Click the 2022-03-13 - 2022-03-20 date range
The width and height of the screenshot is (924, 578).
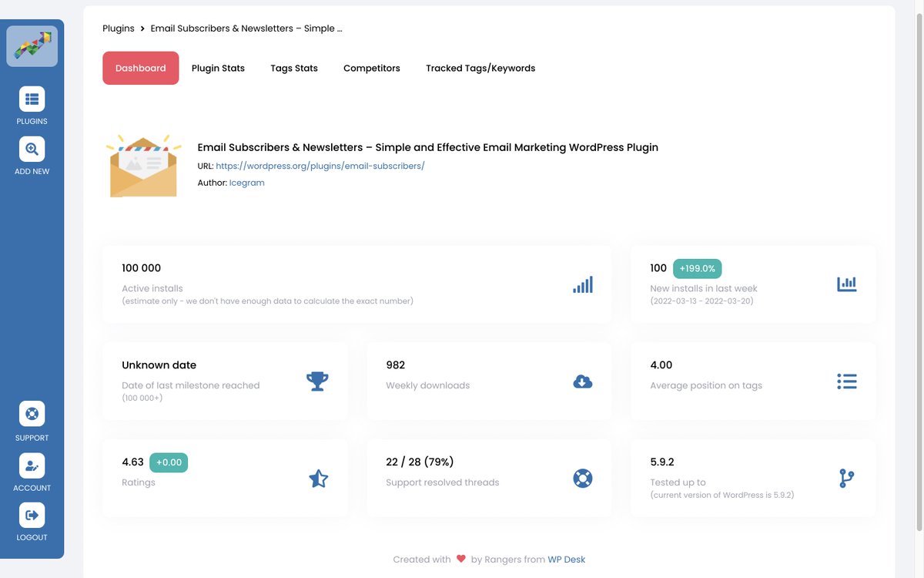pyautogui.click(x=702, y=301)
